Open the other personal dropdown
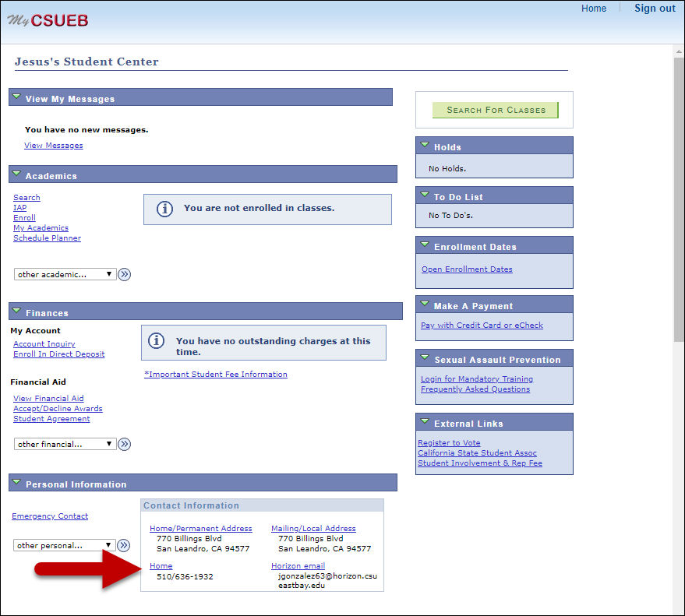This screenshot has width=685, height=616. click(65, 545)
